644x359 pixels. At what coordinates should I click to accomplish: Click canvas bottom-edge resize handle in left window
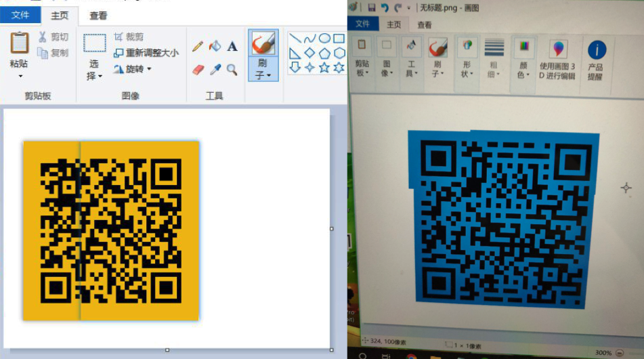167,350
